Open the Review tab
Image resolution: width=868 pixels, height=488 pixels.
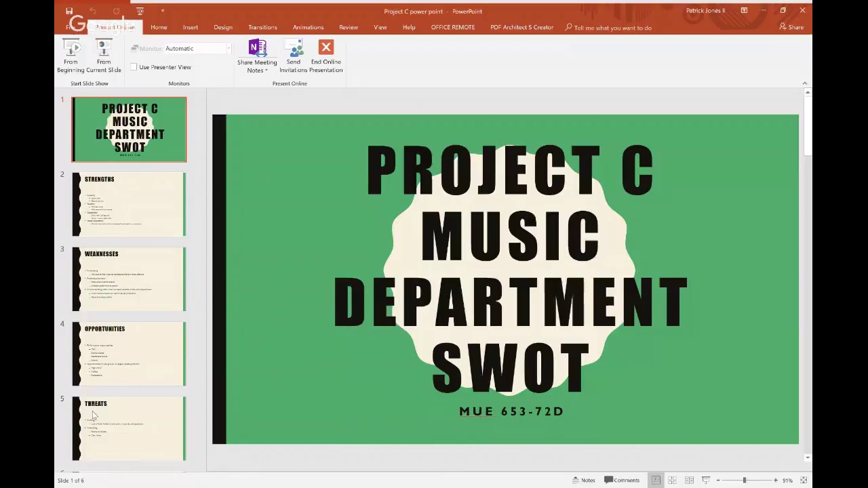coord(349,27)
